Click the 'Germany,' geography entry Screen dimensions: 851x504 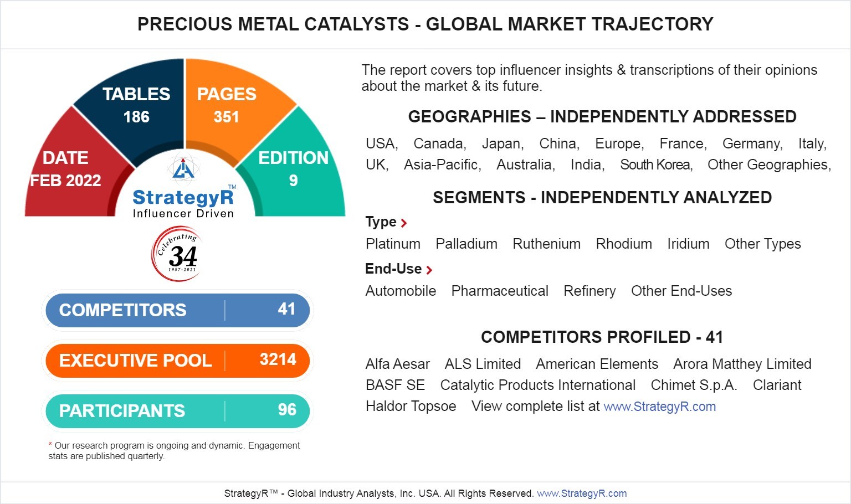click(x=752, y=144)
